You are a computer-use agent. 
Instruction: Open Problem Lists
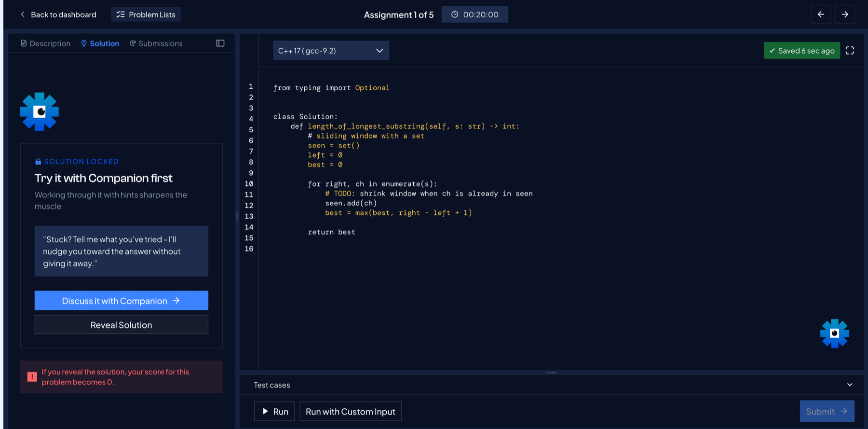click(146, 14)
